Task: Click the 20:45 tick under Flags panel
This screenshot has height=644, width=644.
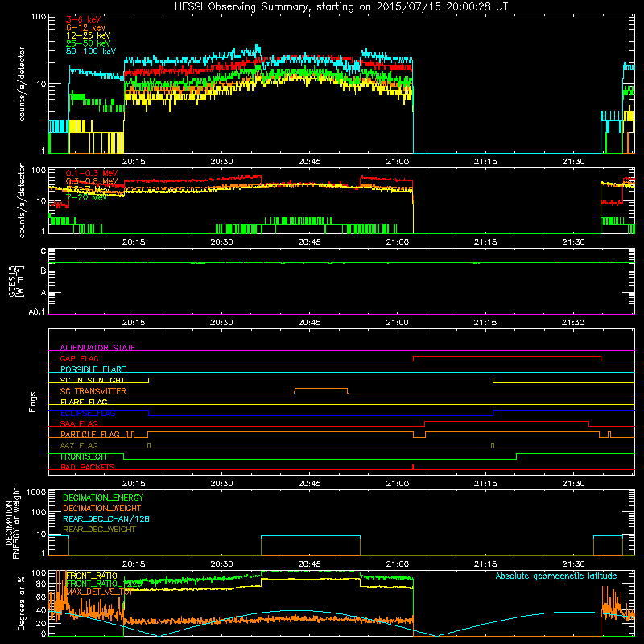Action: coord(309,484)
